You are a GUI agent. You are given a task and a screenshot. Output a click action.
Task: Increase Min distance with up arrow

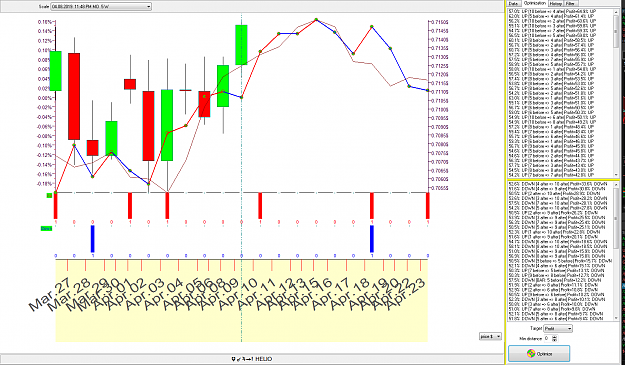pyautogui.click(x=554, y=337)
